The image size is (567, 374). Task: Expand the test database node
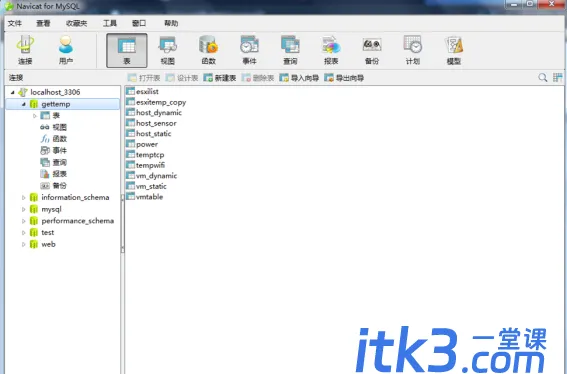tap(24, 232)
